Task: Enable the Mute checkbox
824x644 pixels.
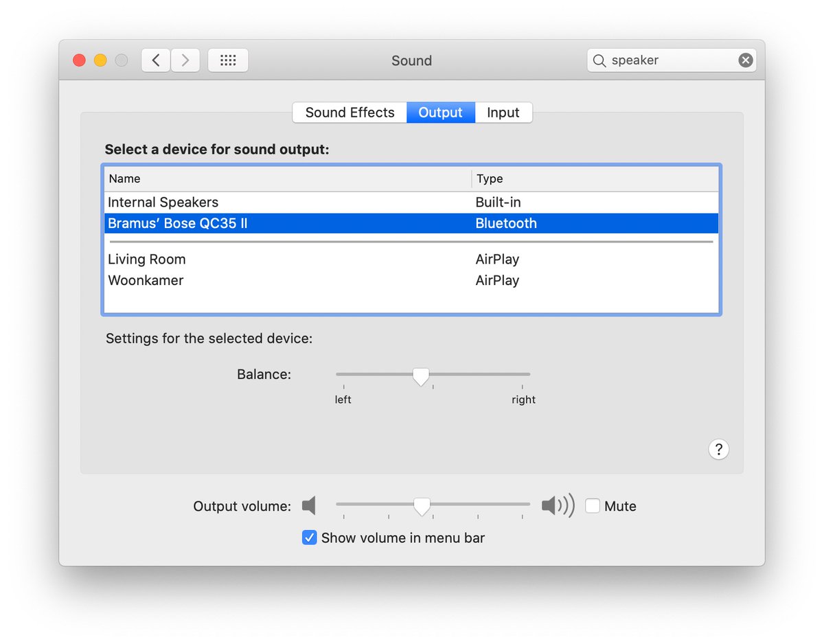Action: coord(593,506)
